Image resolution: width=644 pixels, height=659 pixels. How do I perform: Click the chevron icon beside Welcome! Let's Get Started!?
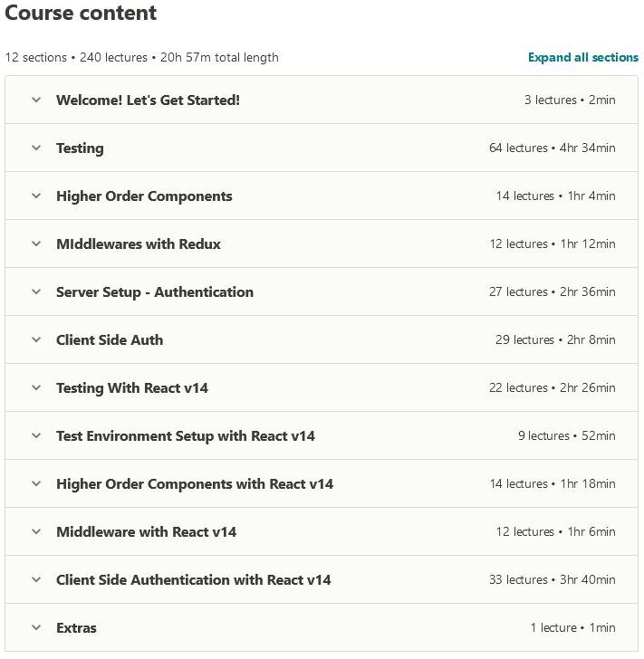[x=36, y=100]
